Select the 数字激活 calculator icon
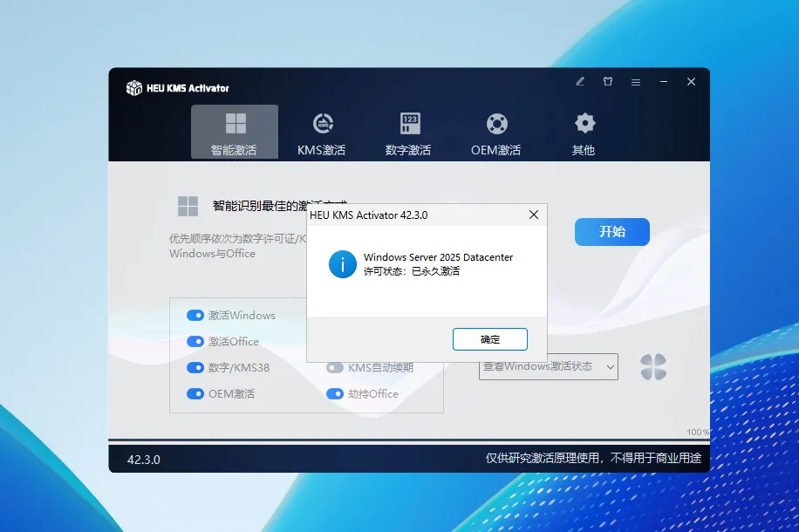799x532 pixels. point(409,123)
